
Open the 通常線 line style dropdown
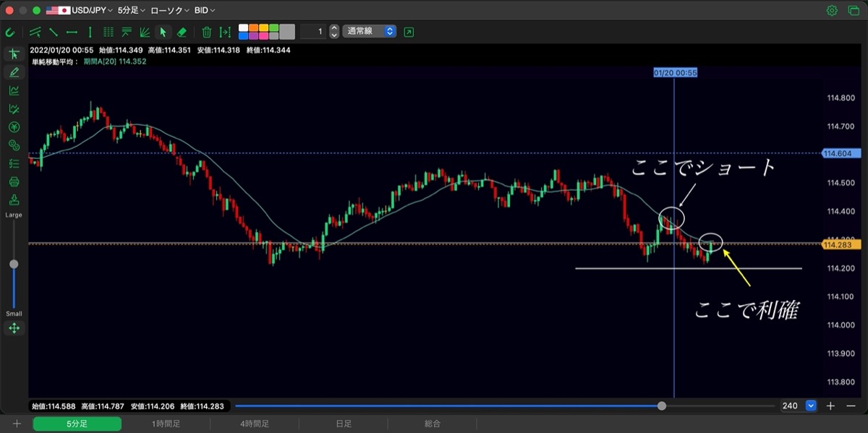click(369, 32)
